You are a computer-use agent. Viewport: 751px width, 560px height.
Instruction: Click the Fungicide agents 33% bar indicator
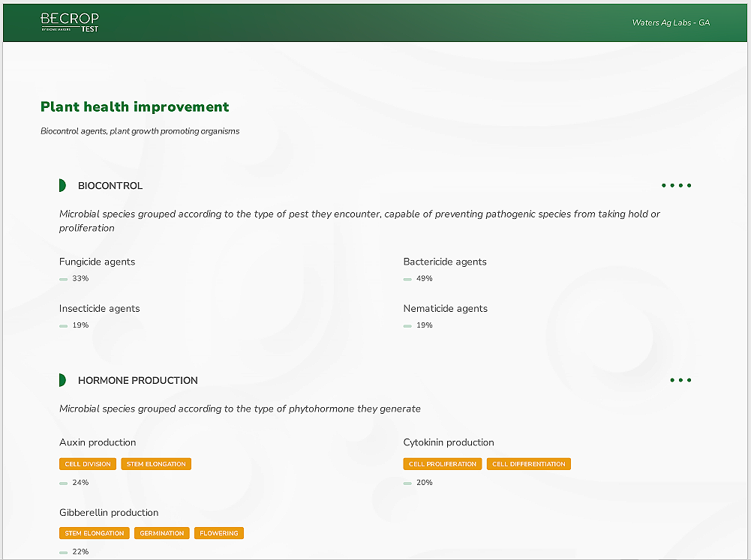63,279
